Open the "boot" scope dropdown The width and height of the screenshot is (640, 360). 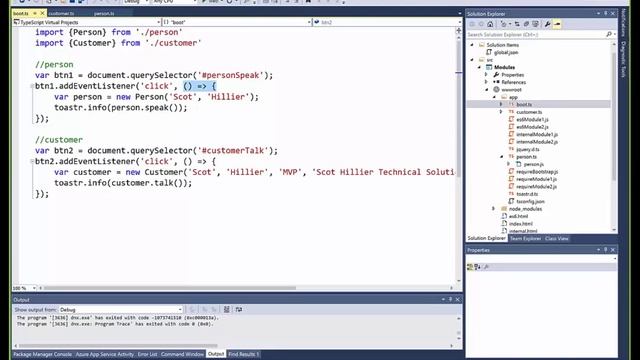[309, 22]
